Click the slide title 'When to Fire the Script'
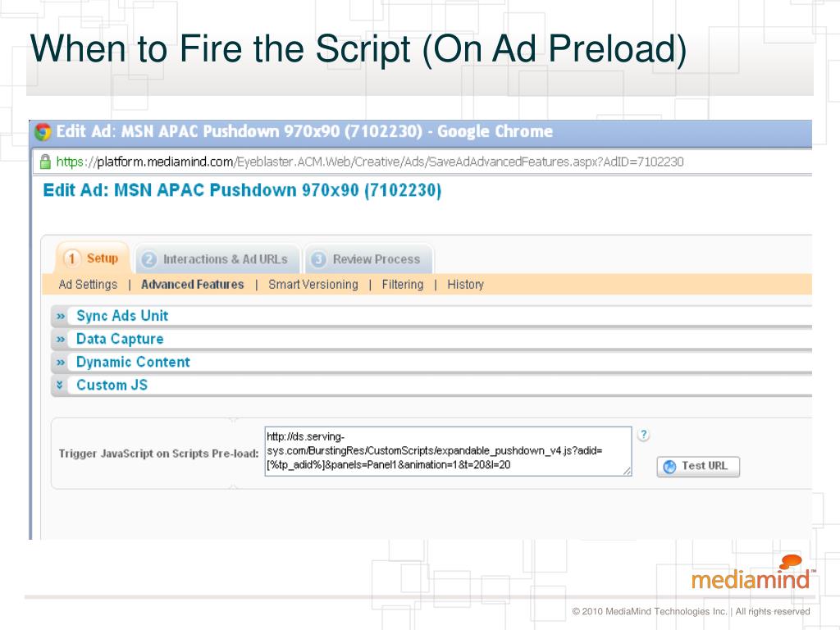Image resolution: width=840 pixels, height=630 pixels. (x=358, y=49)
